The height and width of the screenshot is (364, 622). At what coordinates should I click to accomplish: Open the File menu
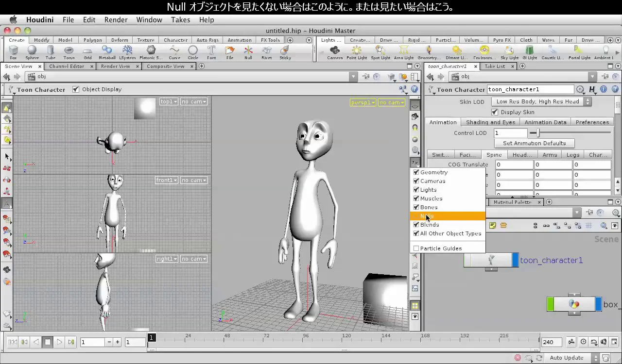click(x=68, y=20)
